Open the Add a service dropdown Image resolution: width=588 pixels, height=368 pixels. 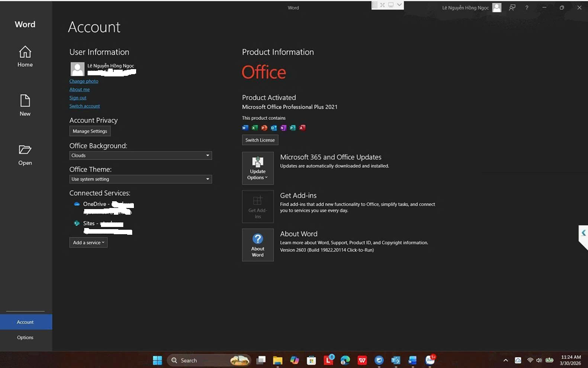[x=89, y=243]
